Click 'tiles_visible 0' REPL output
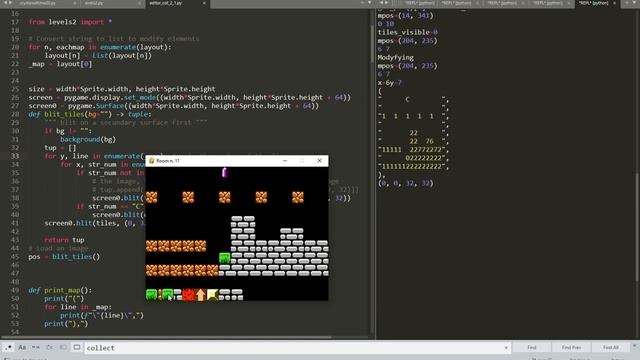Screen dimensions: 640x360 click(x=408, y=32)
